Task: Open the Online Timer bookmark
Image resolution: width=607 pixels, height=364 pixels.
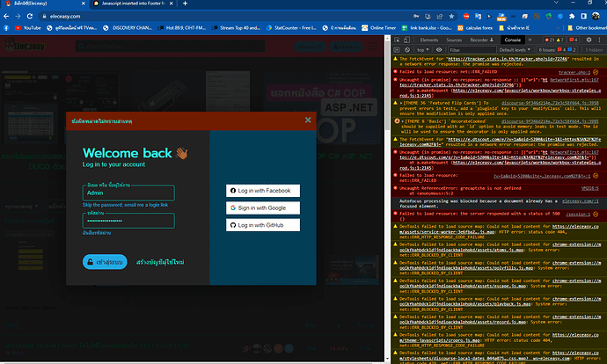Action: tap(379, 28)
